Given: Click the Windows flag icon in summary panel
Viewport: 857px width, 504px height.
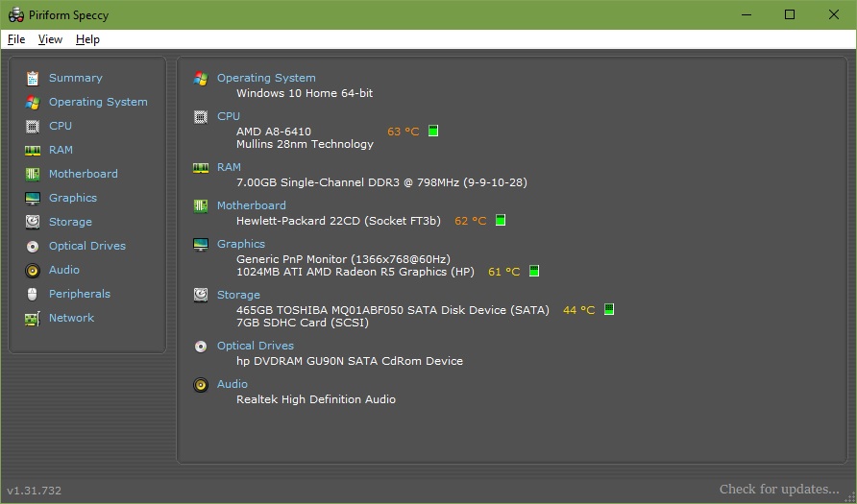Looking at the screenshot, I should [201, 79].
